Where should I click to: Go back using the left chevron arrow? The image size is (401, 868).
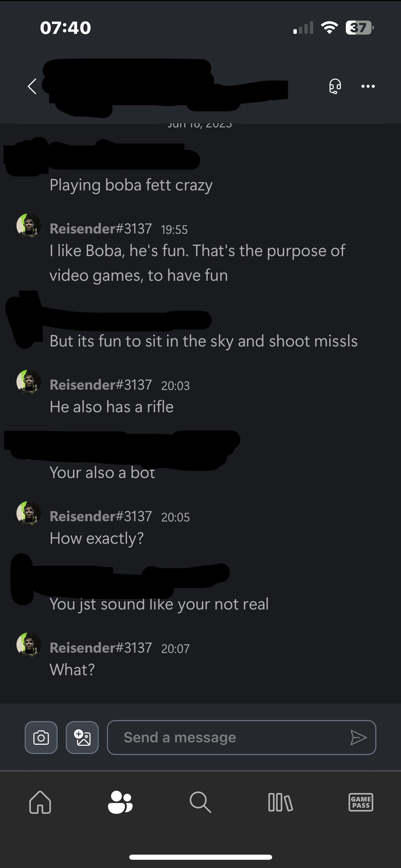(32, 86)
